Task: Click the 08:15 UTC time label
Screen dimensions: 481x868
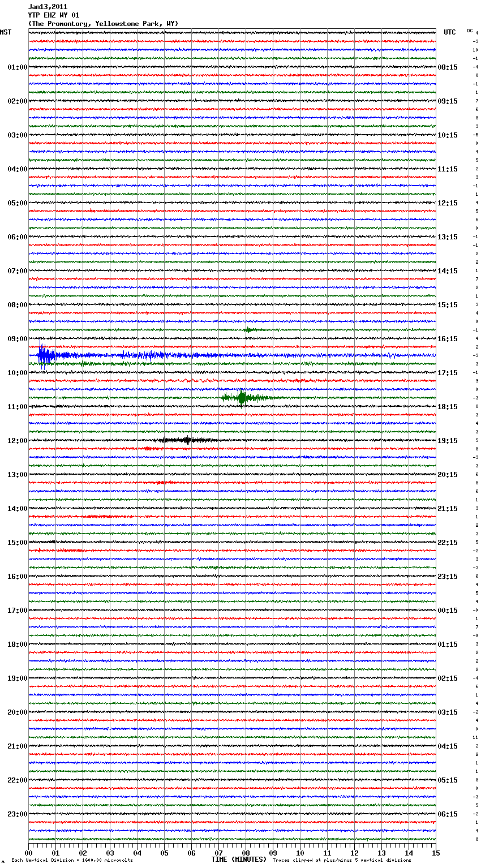Action: (x=448, y=67)
